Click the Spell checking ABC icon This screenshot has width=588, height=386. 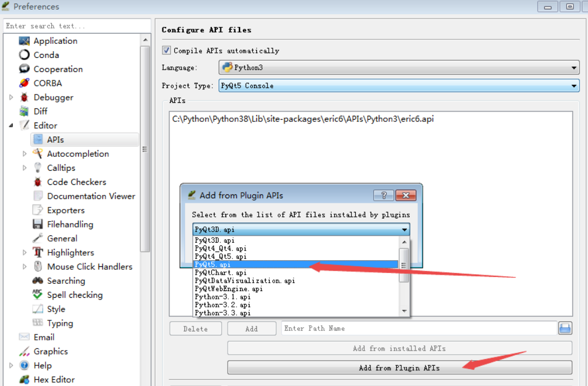pyautogui.click(x=38, y=294)
